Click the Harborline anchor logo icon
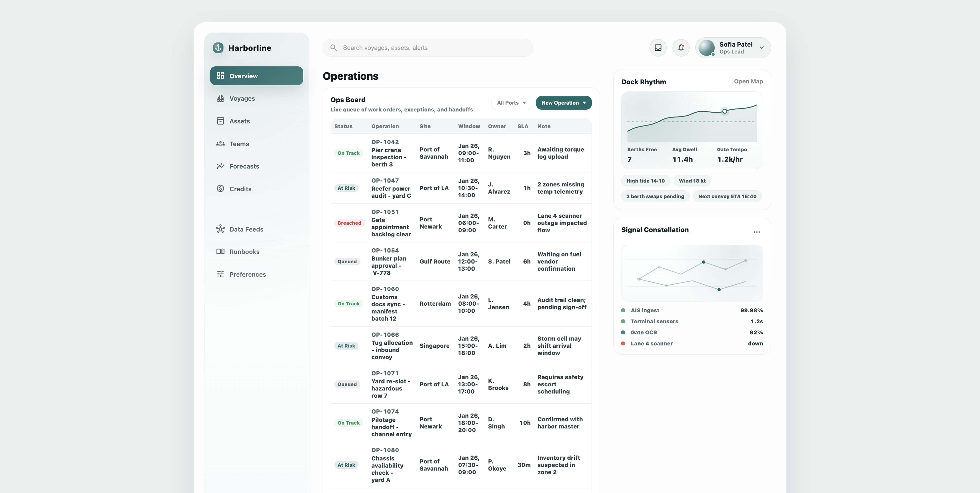980x493 pixels. (x=218, y=48)
